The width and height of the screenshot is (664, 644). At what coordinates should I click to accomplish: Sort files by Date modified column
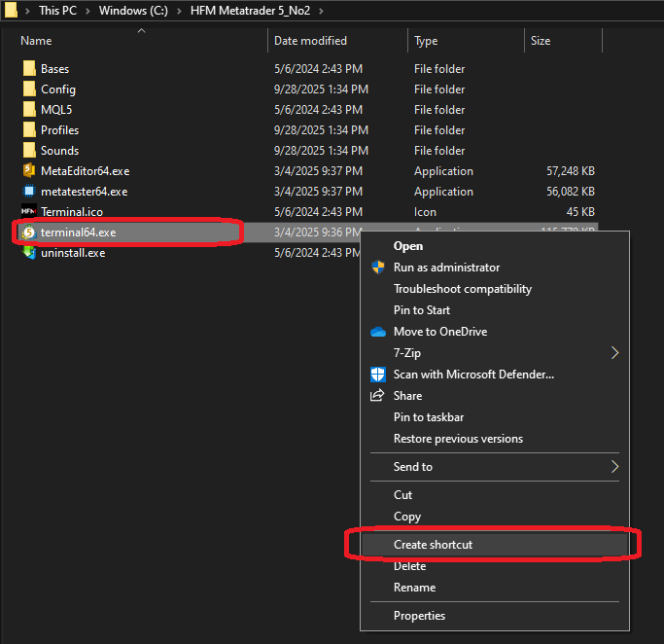tap(310, 41)
